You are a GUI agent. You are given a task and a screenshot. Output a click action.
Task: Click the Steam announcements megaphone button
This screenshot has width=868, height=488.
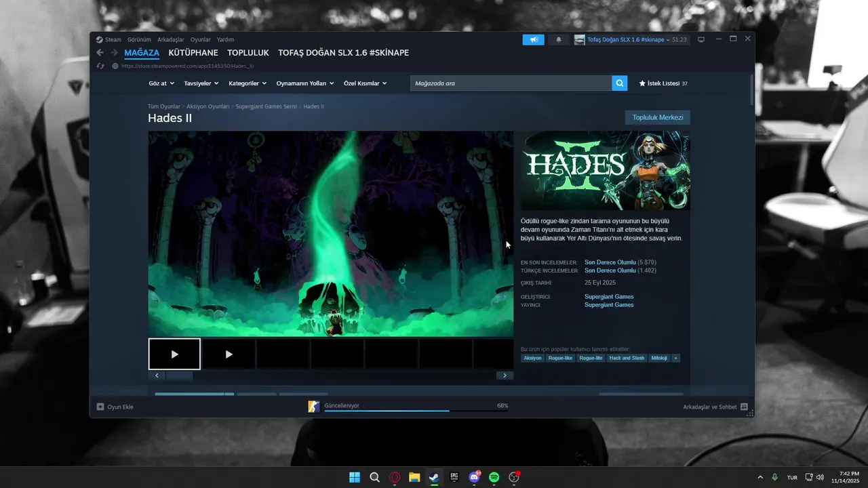[x=534, y=39]
